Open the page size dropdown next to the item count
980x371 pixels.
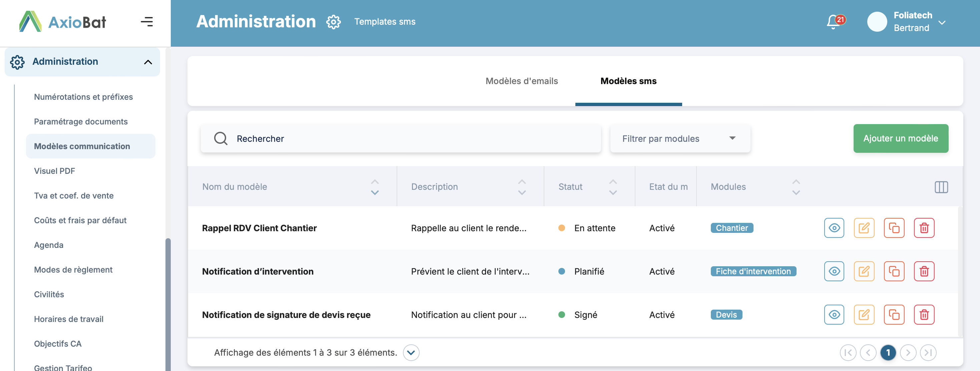(x=411, y=353)
